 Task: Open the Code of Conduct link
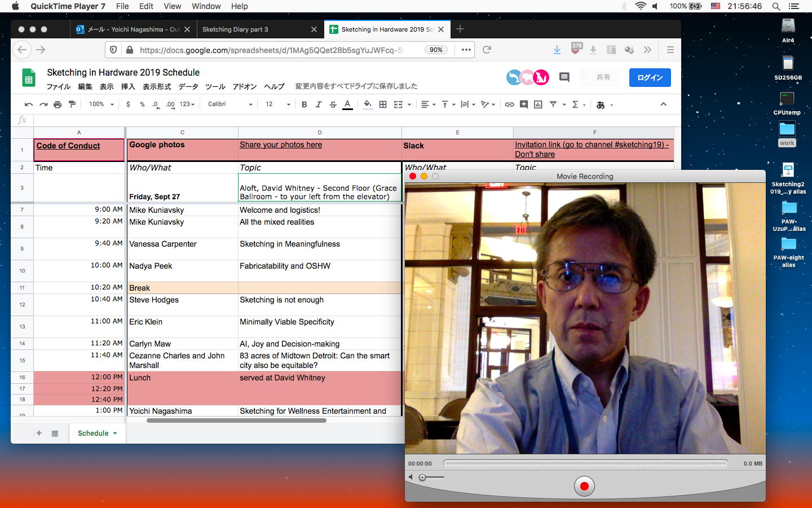pos(68,146)
